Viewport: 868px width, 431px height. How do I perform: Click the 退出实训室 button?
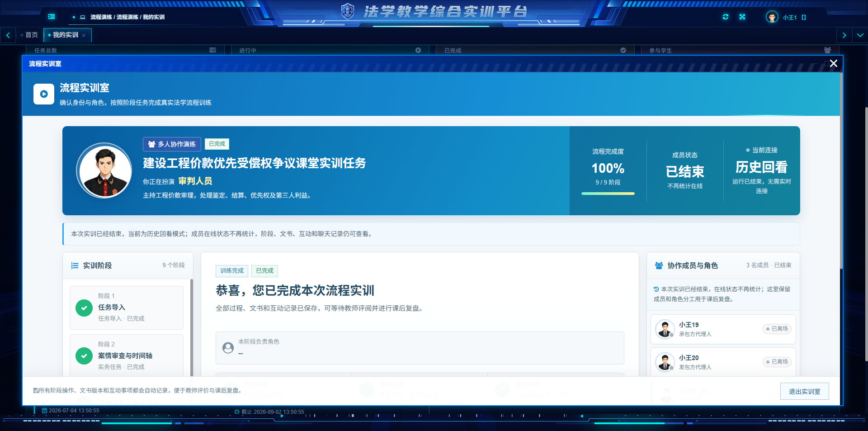coord(805,391)
